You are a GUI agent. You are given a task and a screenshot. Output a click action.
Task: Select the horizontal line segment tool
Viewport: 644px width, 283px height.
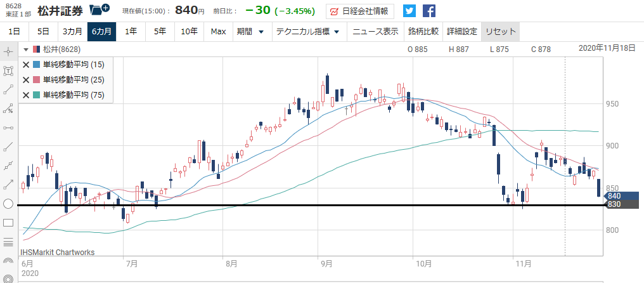coord(8,128)
